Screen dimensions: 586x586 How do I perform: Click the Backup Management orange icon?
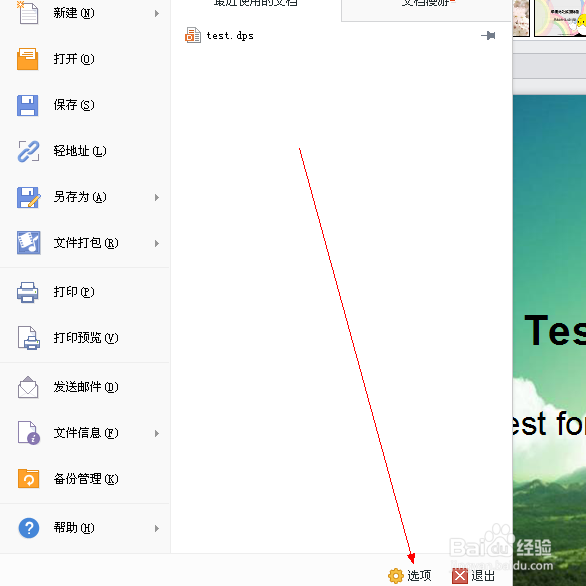28,479
